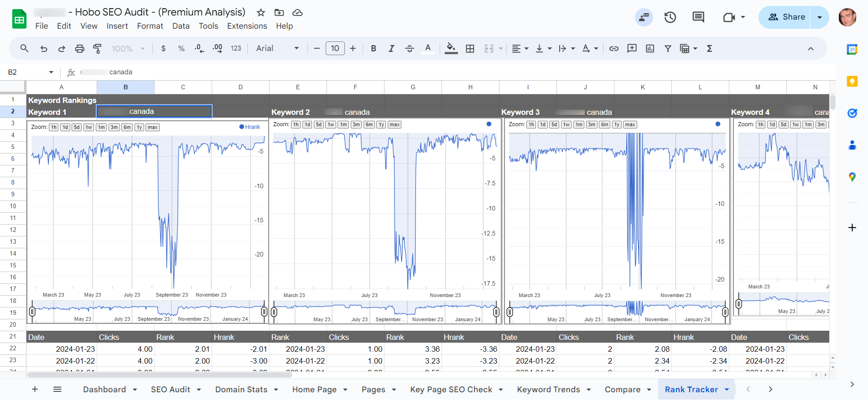This screenshot has height=400, width=868.
Task: Toggle strikethrough formatting
Action: tap(409, 49)
